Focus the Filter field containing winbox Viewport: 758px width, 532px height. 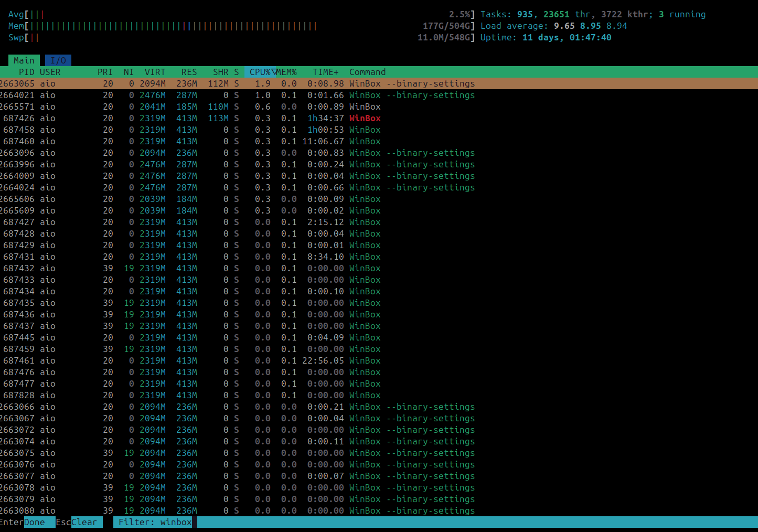click(x=155, y=522)
